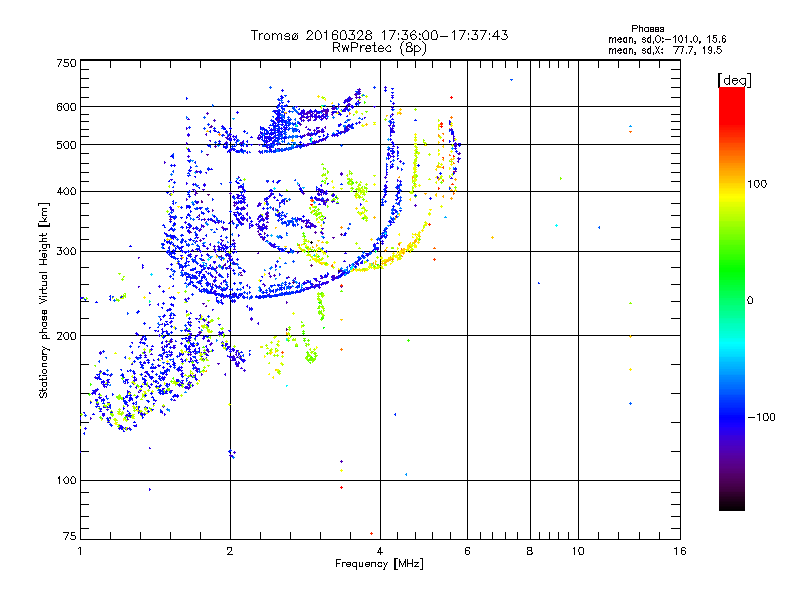Click the x-axis tick label '1'
This screenshot has height=600, width=800.
80,551
